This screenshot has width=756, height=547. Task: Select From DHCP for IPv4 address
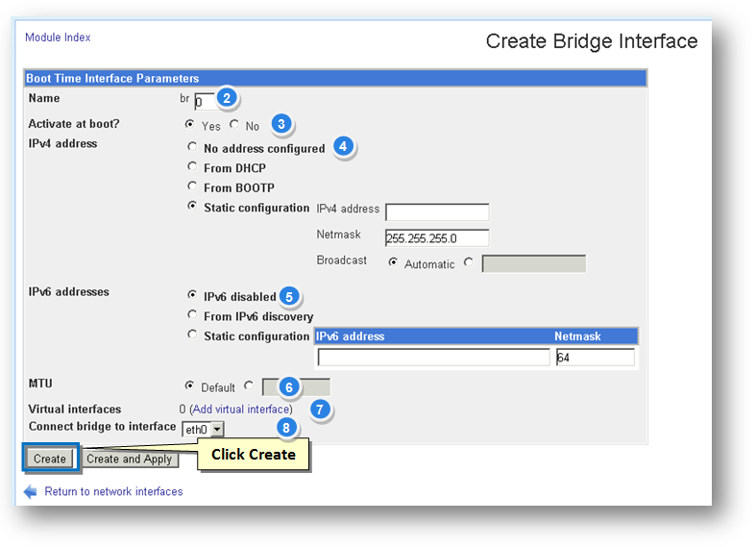(x=192, y=167)
